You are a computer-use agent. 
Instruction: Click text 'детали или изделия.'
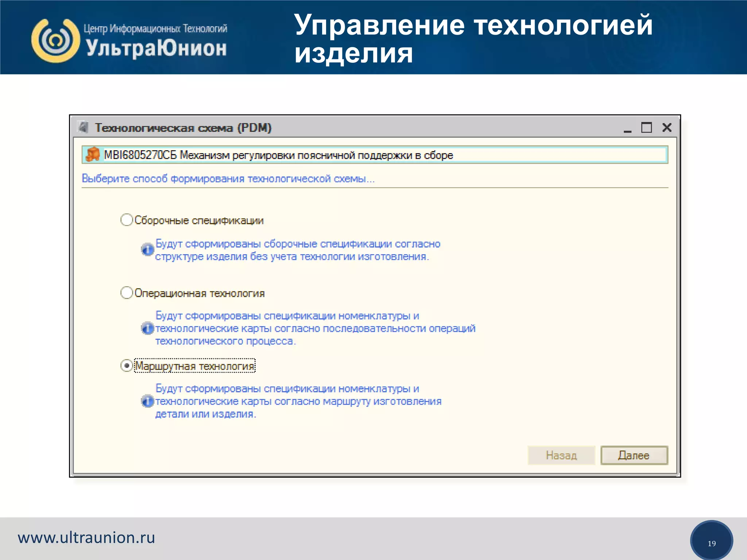pyautogui.click(x=206, y=414)
